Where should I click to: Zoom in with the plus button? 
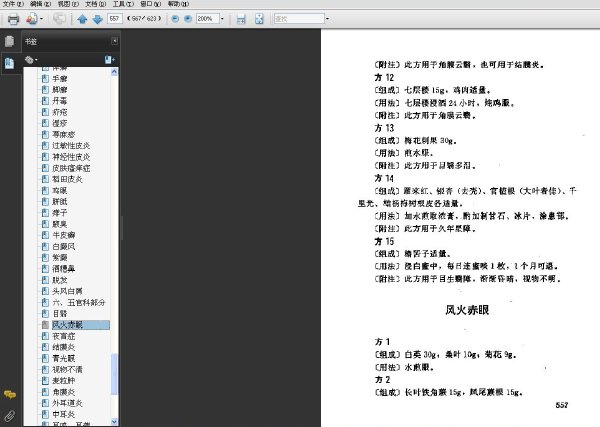(188, 18)
